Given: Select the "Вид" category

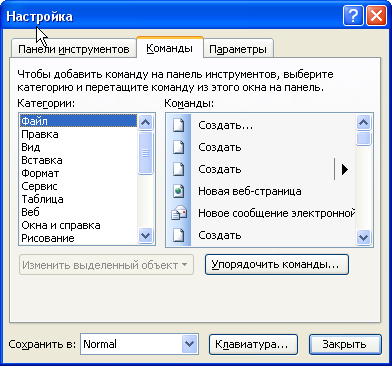Looking at the screenshot, I should tap(78, 147).
